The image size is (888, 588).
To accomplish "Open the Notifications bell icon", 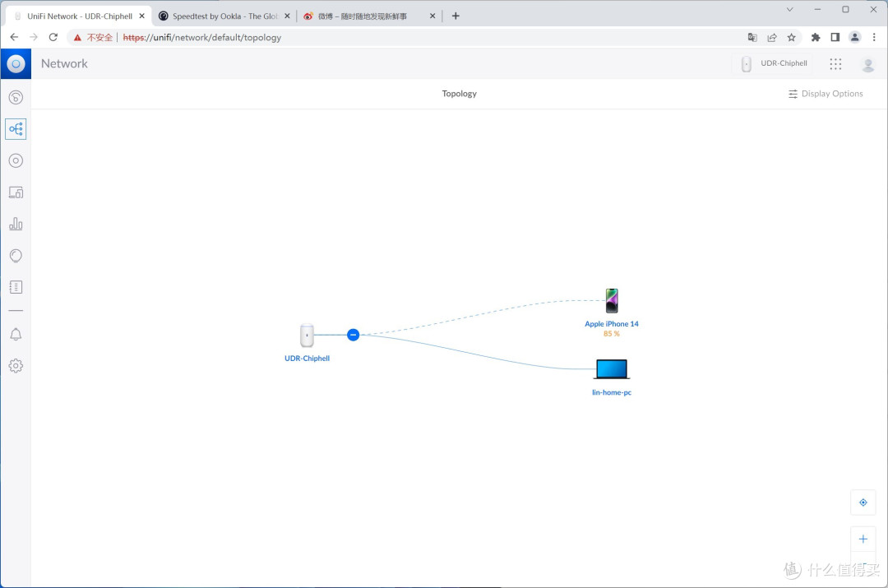I will click(16, 334).
